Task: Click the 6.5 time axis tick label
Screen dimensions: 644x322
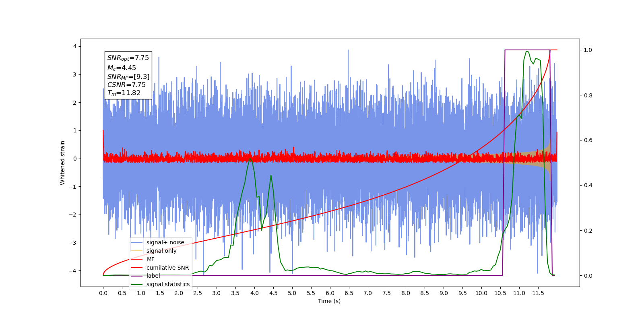Action: 349,293
